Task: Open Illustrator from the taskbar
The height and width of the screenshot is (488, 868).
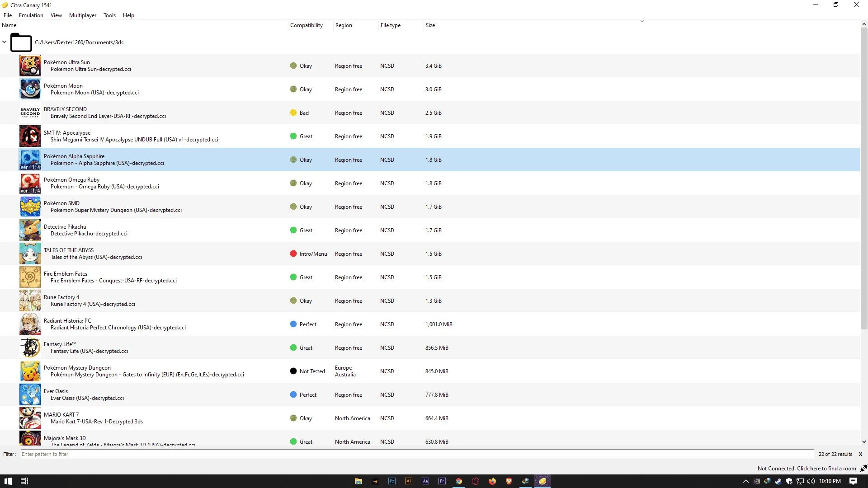Action: 408,481
